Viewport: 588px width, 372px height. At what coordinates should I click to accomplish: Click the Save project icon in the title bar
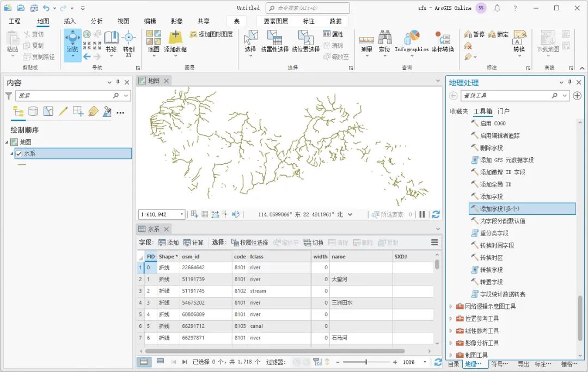click(x=34, y=8)
